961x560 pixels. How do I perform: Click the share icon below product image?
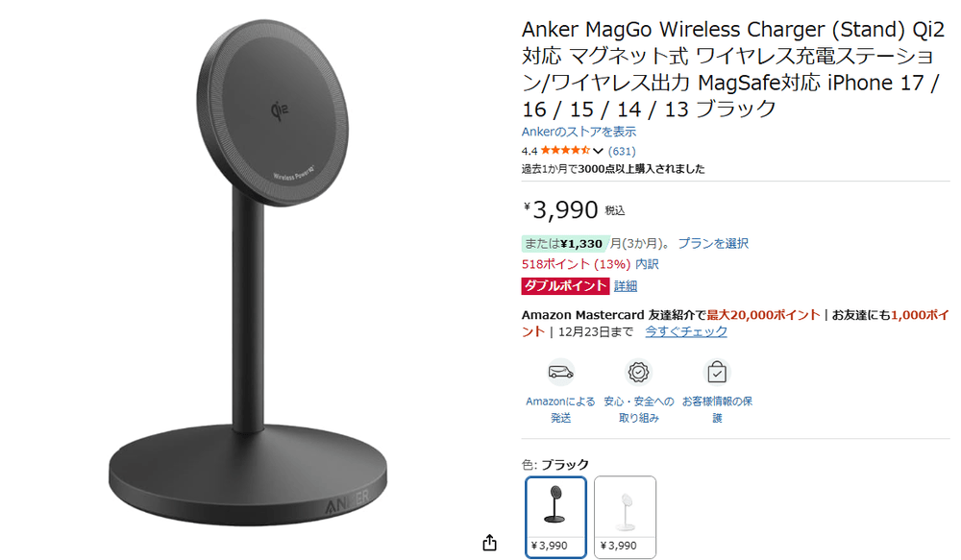pos(489,543)
